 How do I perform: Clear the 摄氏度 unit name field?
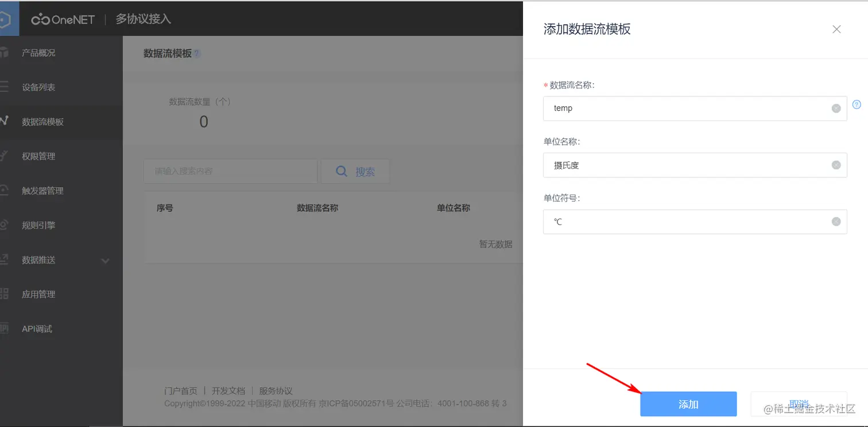click(x=836, y=165)
